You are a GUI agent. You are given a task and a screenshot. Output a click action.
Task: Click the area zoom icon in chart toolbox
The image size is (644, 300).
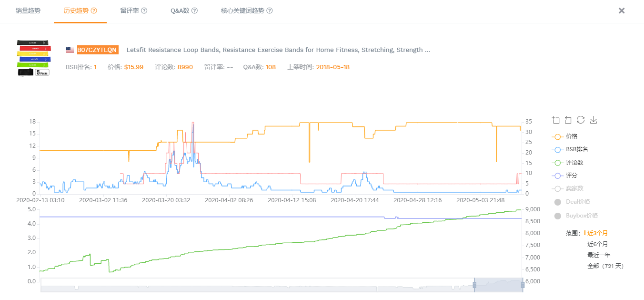556,120
